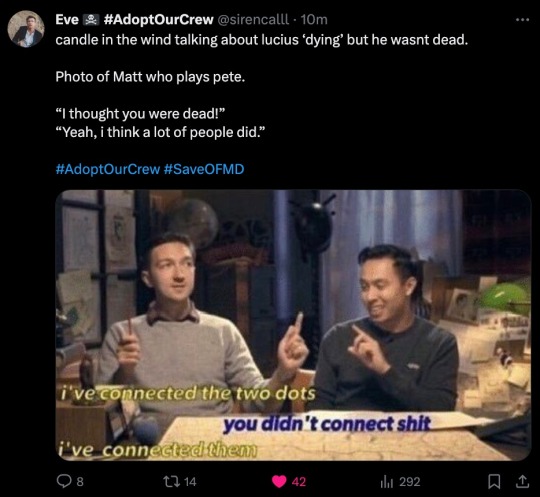
Task: Visit the @sirencalll handle
Action: [x=253, y=20]
